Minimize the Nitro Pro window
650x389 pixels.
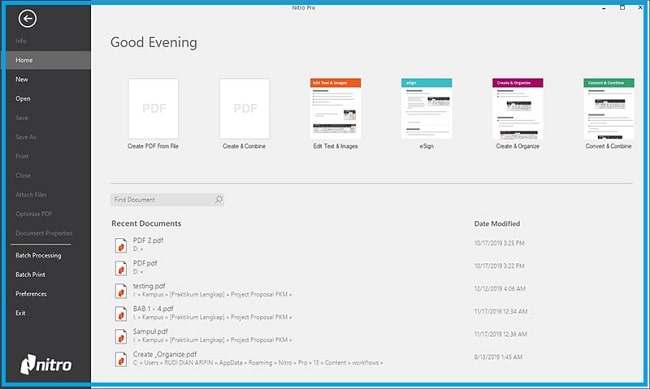pyautogui.click(x=604, y=8)
